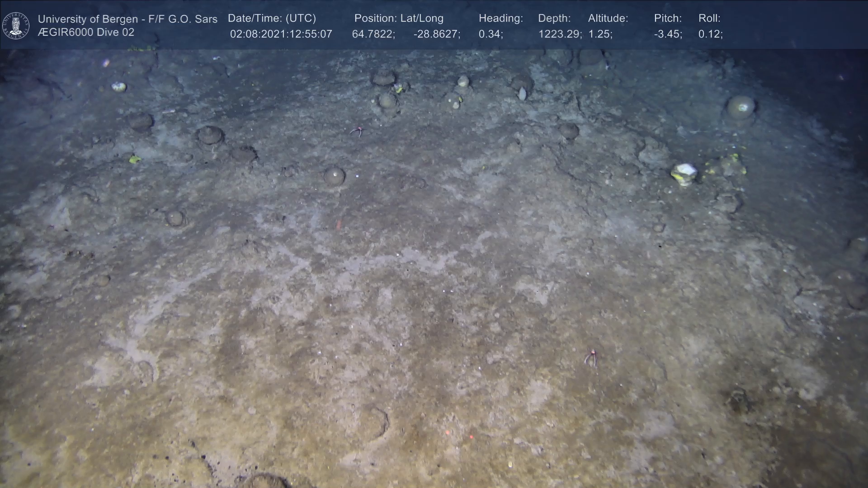
Task: Click the Heading label
Action: (500, 19)
